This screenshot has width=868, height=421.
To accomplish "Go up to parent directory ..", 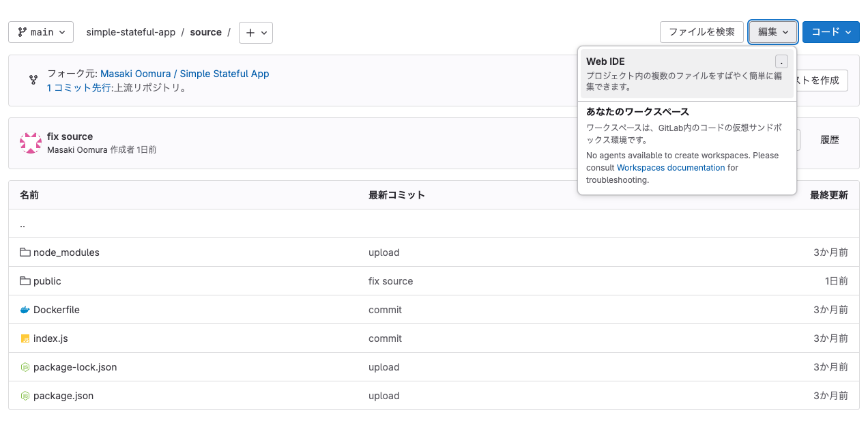I will 23,224.
